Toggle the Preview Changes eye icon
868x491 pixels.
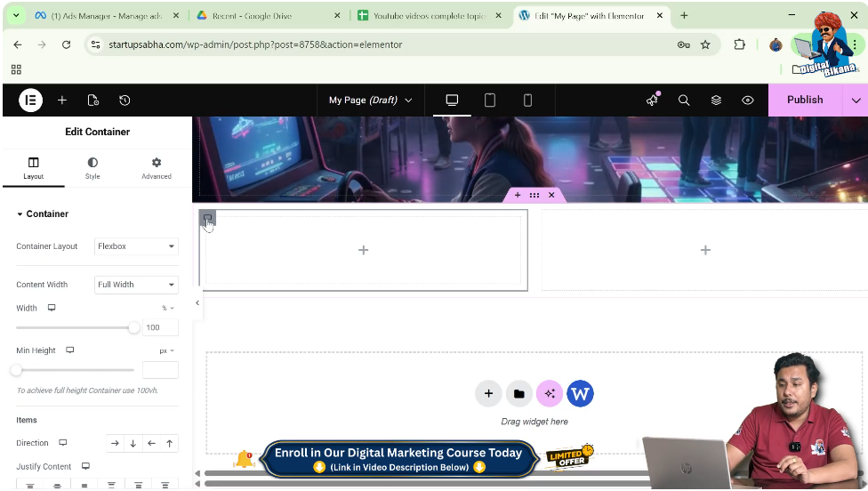pos(748,101)
